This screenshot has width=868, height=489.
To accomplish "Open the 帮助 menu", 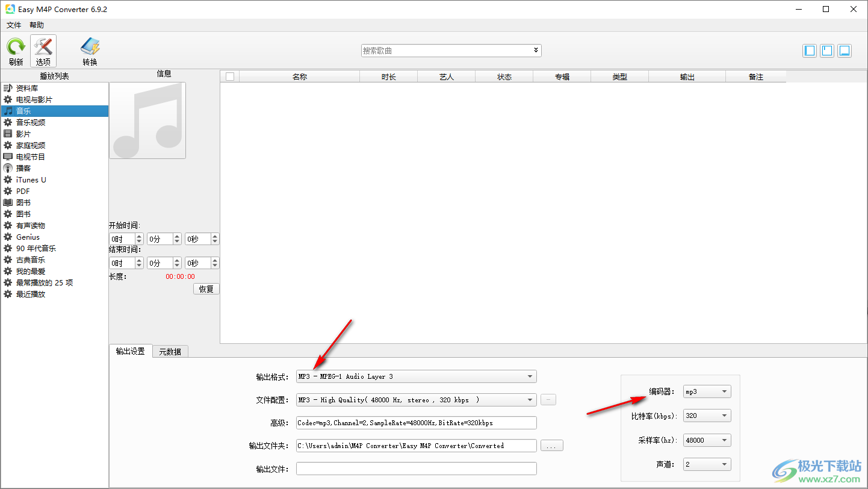I will [x=37, y=25].
